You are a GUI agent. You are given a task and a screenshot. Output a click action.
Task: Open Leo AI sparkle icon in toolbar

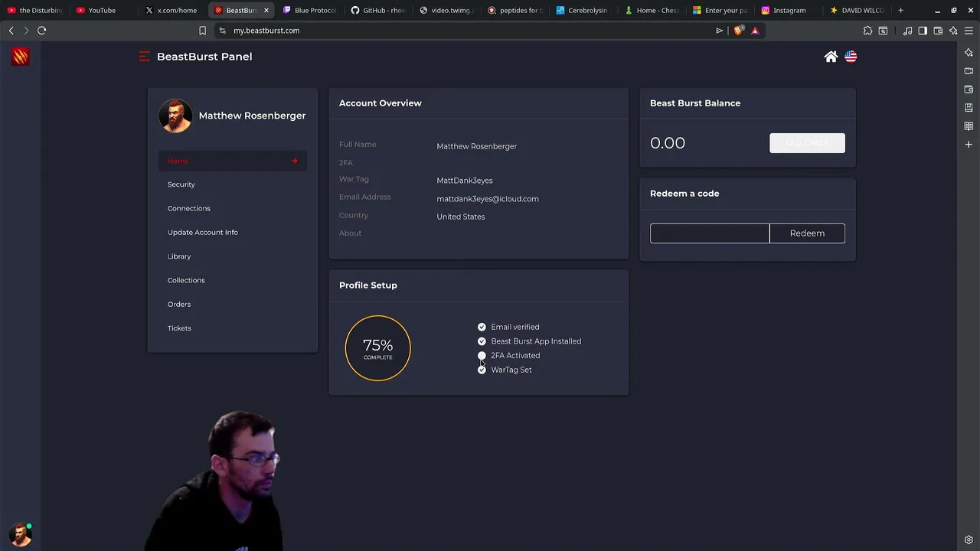point(953,31)
